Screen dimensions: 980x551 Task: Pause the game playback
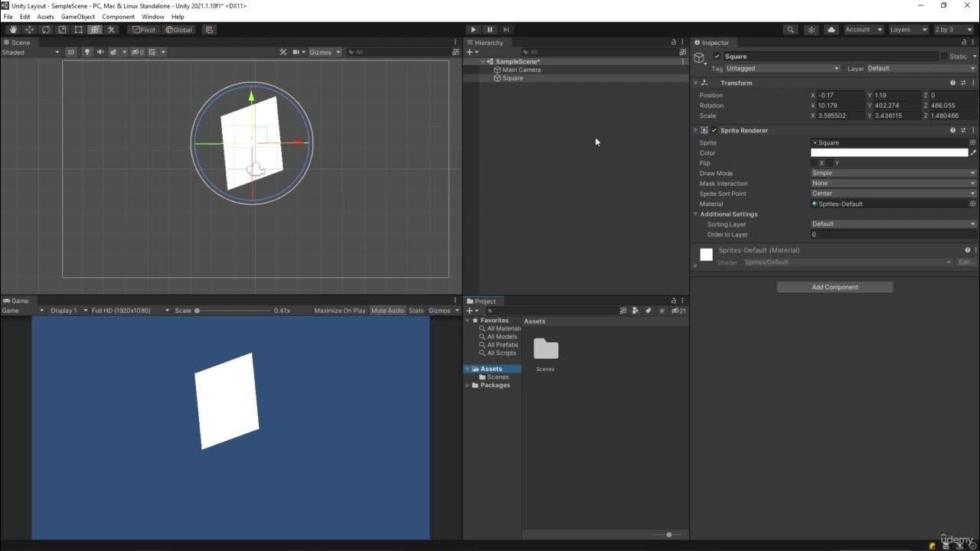[x=490, y=30]
